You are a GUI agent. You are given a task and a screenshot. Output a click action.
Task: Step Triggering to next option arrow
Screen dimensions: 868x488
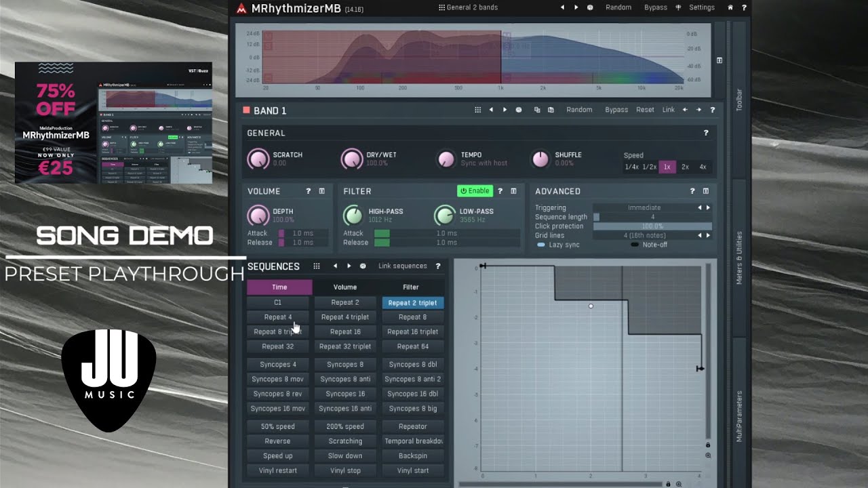pyautogui.click(x=708, y=208)
